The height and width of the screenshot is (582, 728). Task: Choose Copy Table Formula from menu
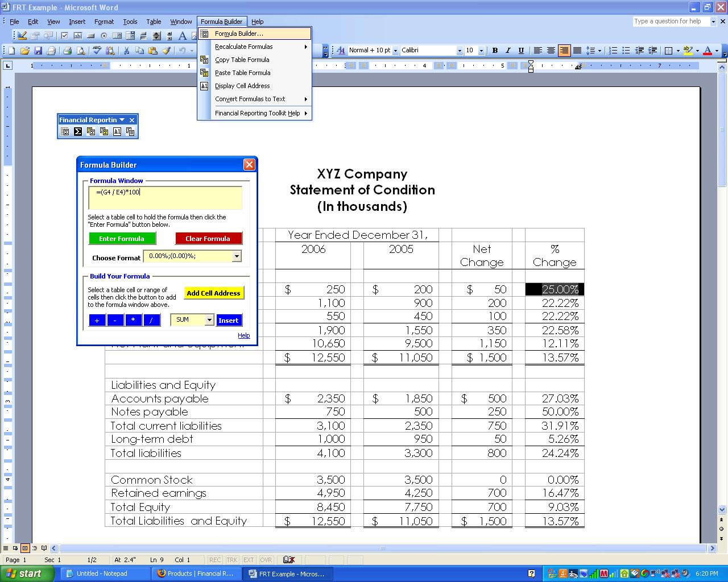(255, 60)
